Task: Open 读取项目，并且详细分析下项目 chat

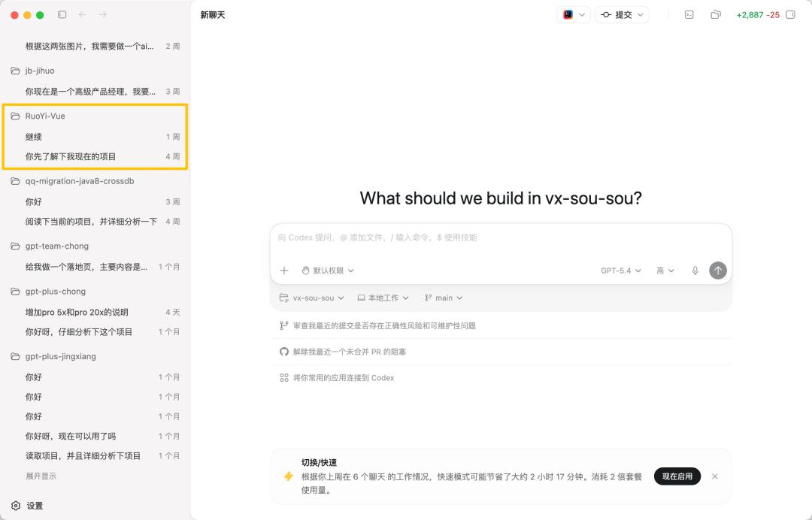Action: pos(95,456)
